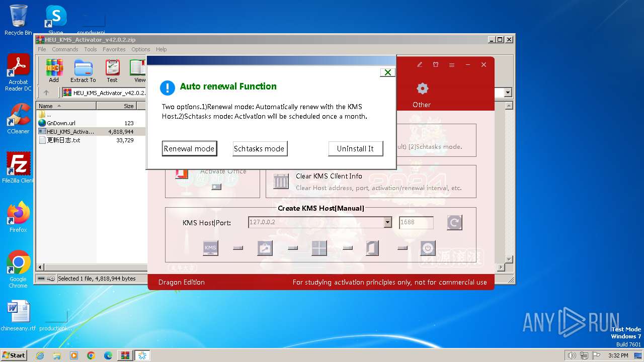
Task: Open the Google Chrome desktop icon
Action: [18, 269]
